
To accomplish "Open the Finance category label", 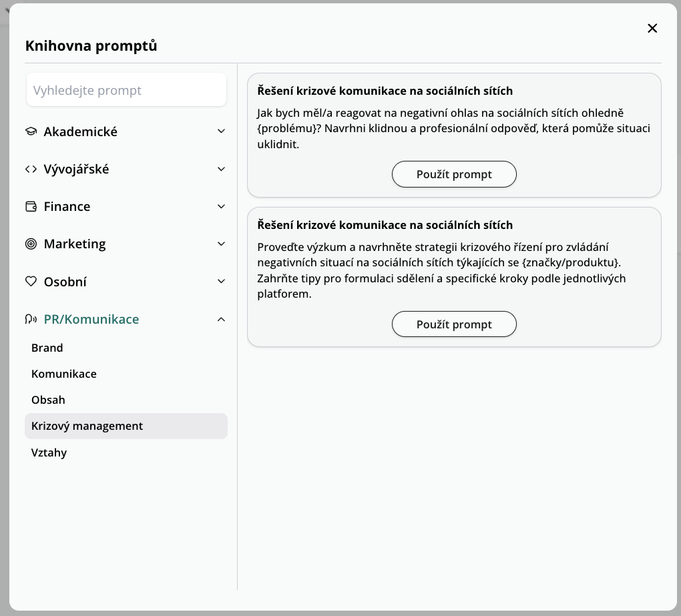I will tap(67, 206).
